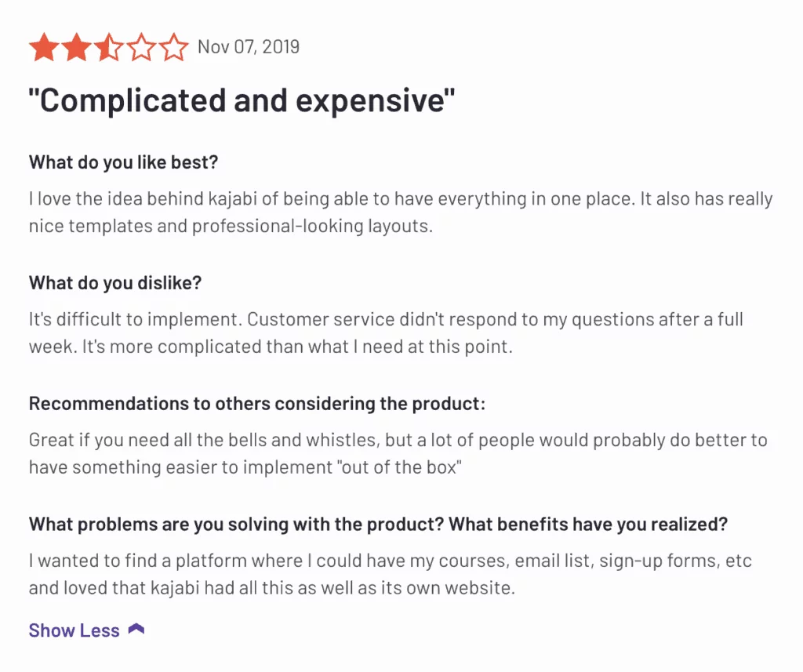Click the paragraph mentioning bells and whistles
Viewport: 803px width, 672px height.
[x=398, y=454]
